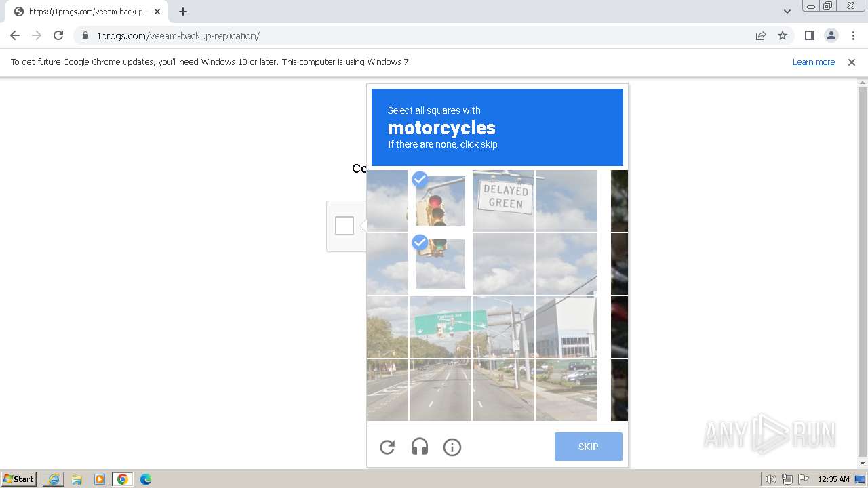
Task: Select the 1progs.com veeam-backup tab
Action: pyautogui.click(x=87, y=12)
